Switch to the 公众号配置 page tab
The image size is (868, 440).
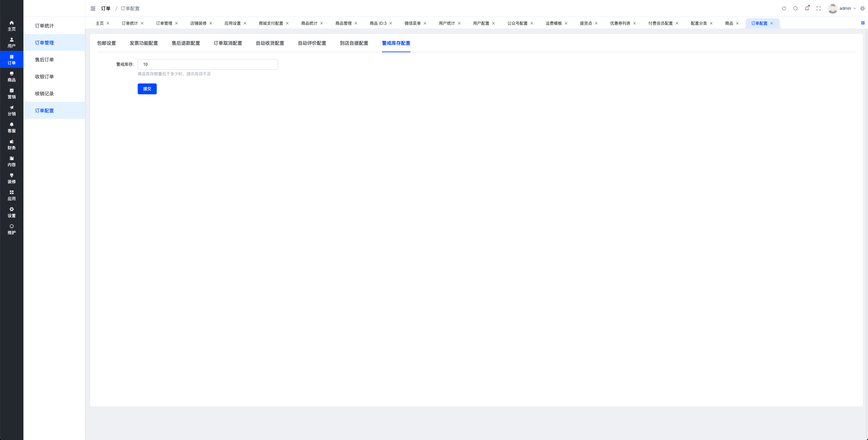(518, 23)
